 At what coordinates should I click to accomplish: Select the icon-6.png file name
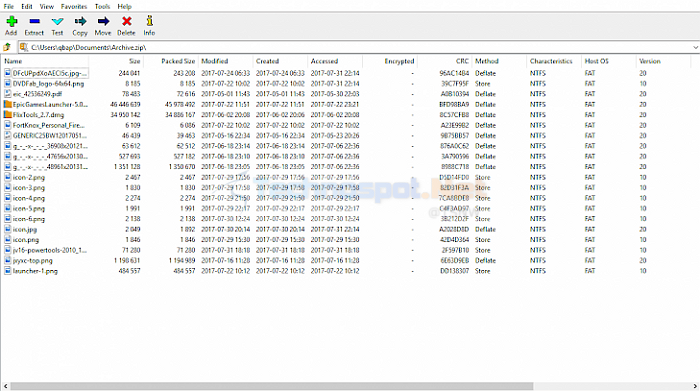pyautogui.click(x=29, y=219)
